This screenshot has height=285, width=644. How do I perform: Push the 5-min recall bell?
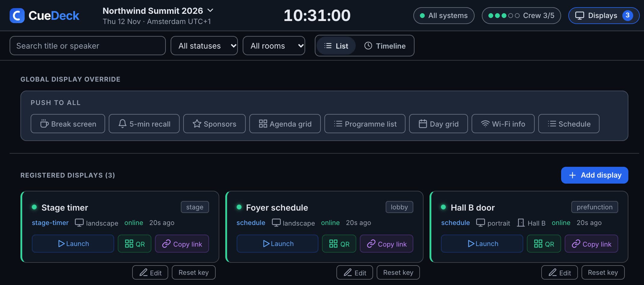coord(144,124)
